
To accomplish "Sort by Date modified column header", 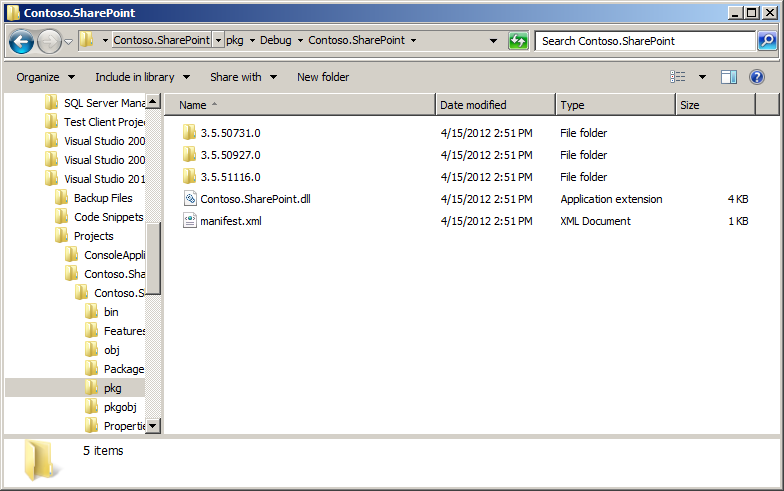I will point(496,104).
